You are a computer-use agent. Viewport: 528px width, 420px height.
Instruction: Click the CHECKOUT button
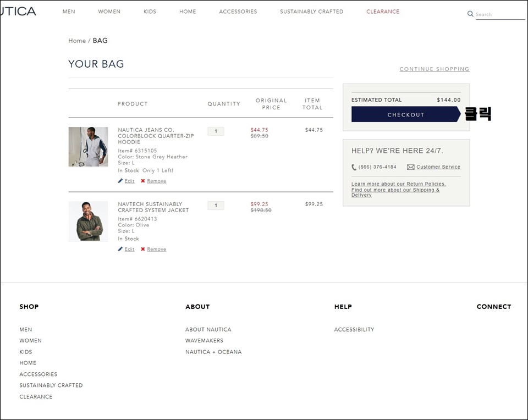pos(406,114)
